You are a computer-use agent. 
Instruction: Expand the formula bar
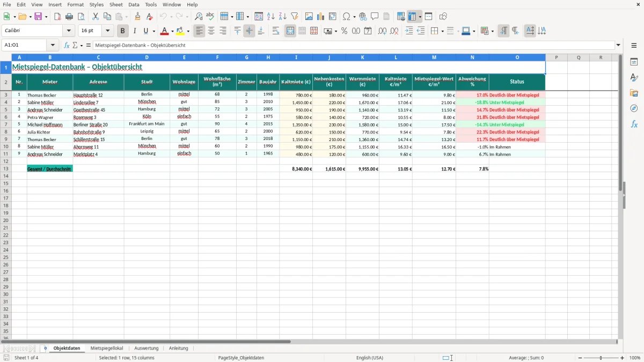click(x=618, y=45)
